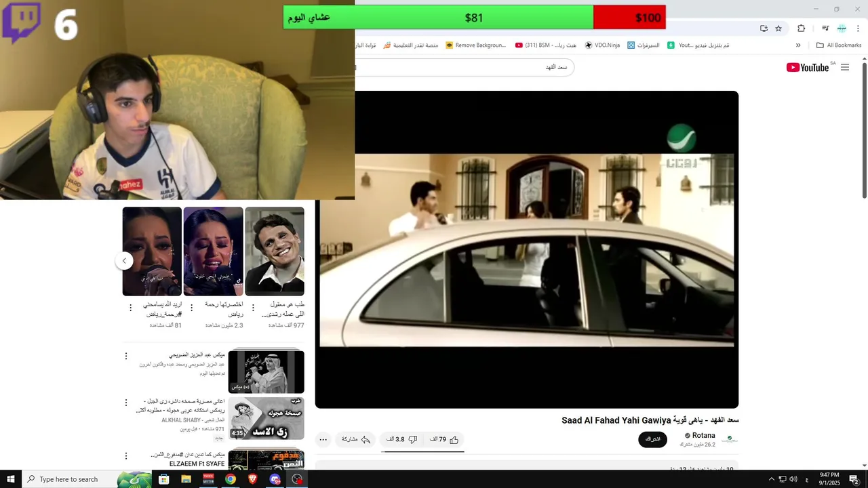This screenshot has height=488, width=868.
Task: Open short with 81 thousand views
Action: coord(152,251)
